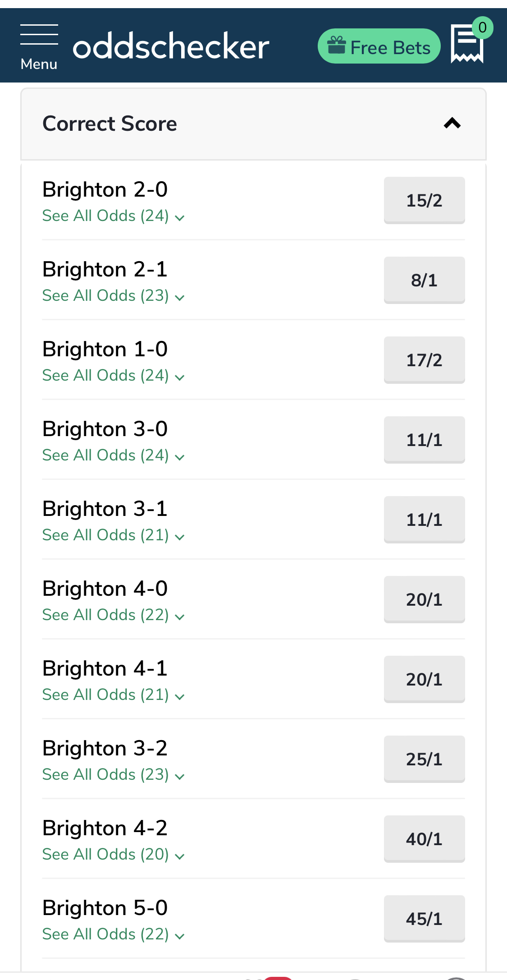The image size is (507, 980).
Task: Select 20/1 odds for Brighton 4-1
Action: [424, 679]
